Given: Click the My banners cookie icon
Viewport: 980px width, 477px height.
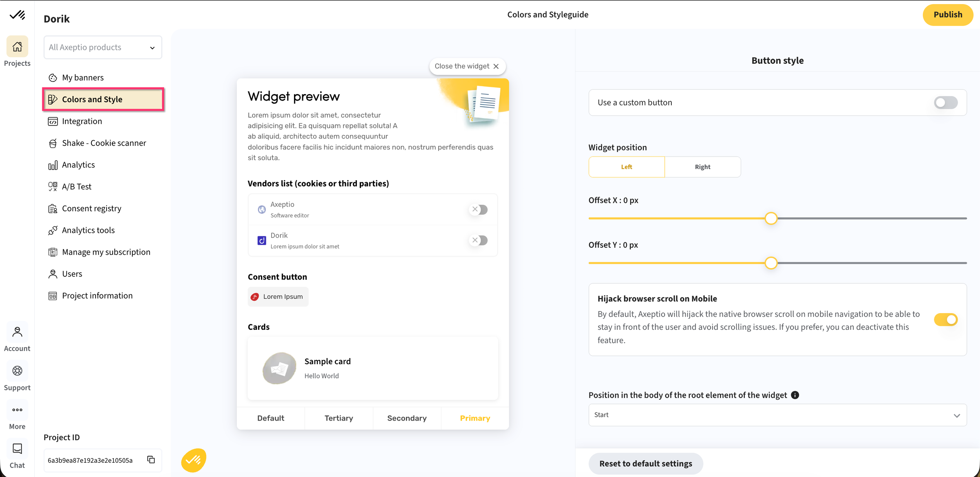Looking at the screenshot, I should pos(53,78).
